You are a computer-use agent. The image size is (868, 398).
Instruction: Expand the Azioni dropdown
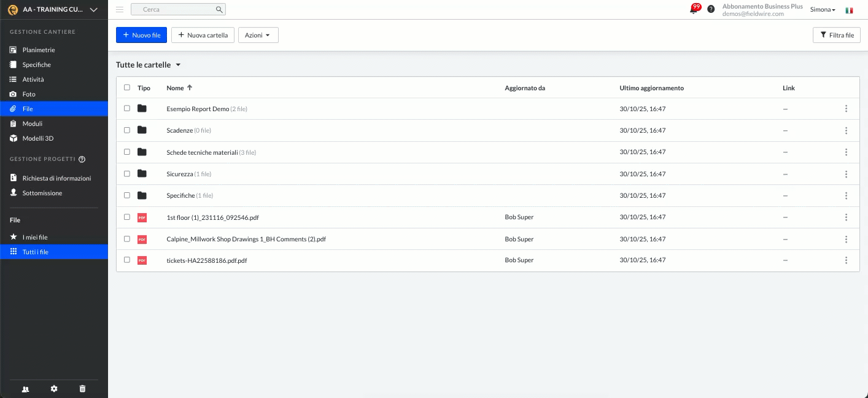[x=258, y=35]
